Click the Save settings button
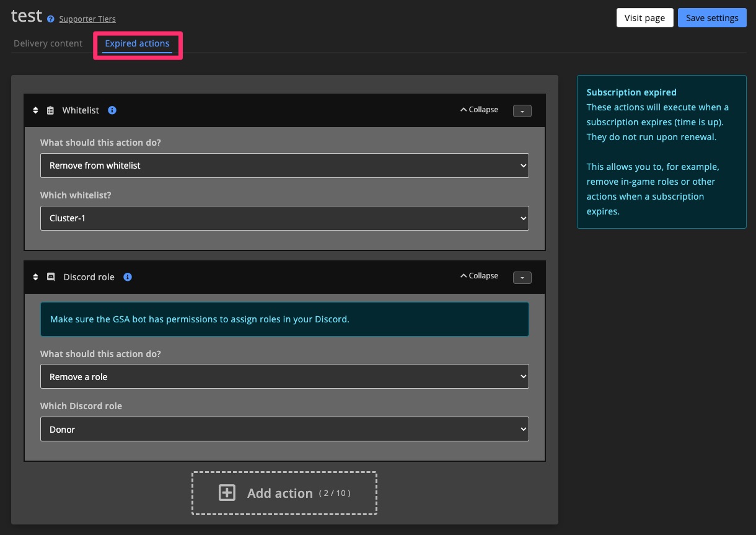Screen dimensions: 756x535 (711, 18)
